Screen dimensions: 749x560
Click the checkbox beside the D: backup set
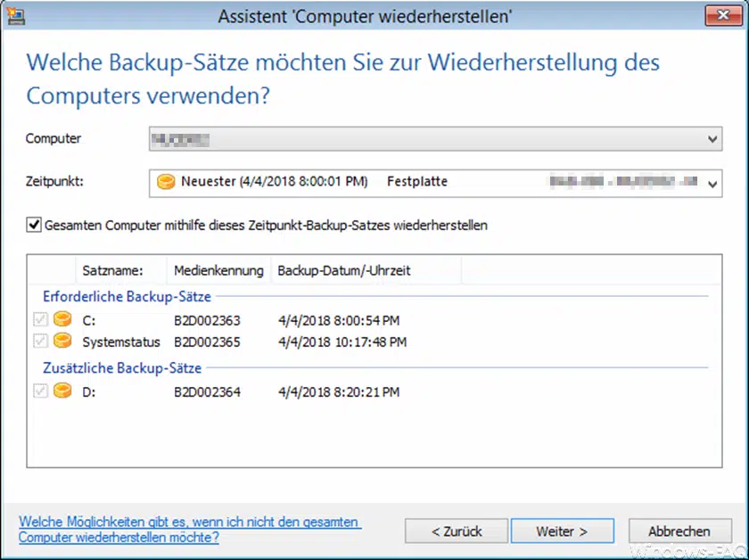tap(40, 391)
